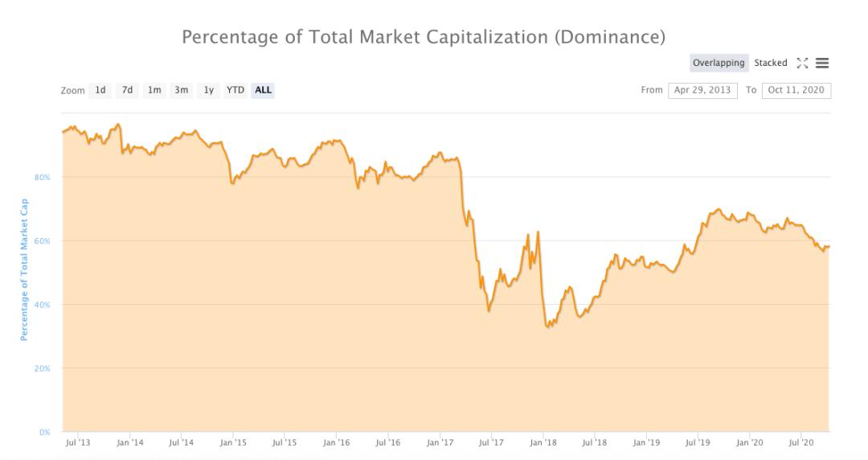The image size is (868, 460).
Task: Click the Jan '18 x-axis label
Action: tap(543, 442)
